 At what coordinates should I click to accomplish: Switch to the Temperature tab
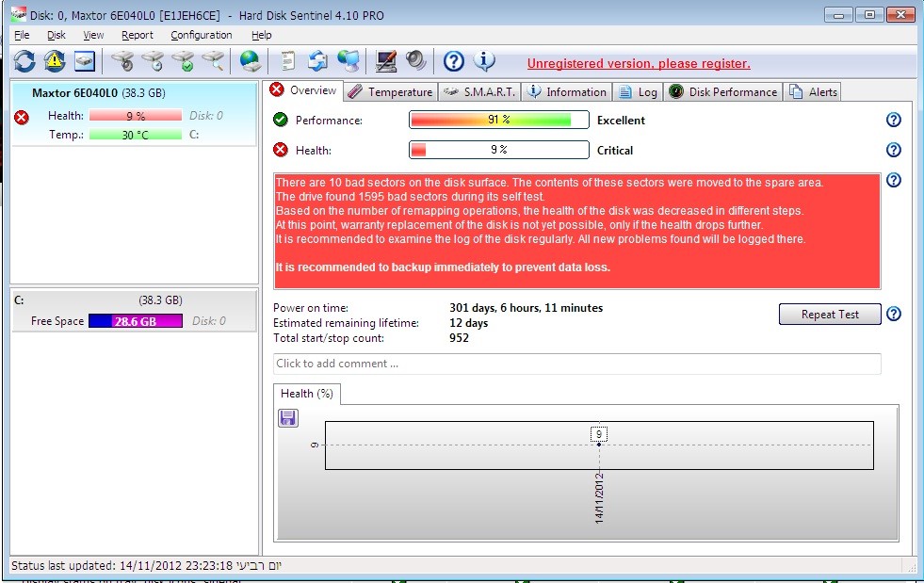390,91
